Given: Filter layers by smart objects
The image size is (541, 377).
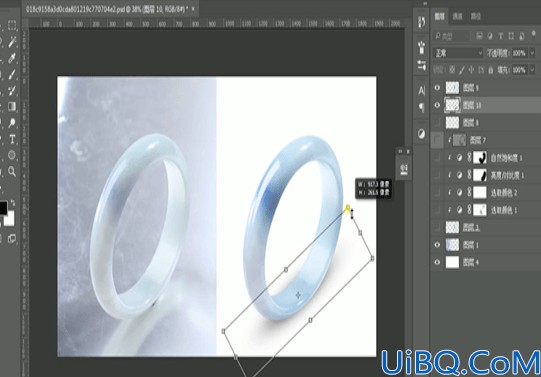Looking at the screenshot, I should (x=522, y=36).
